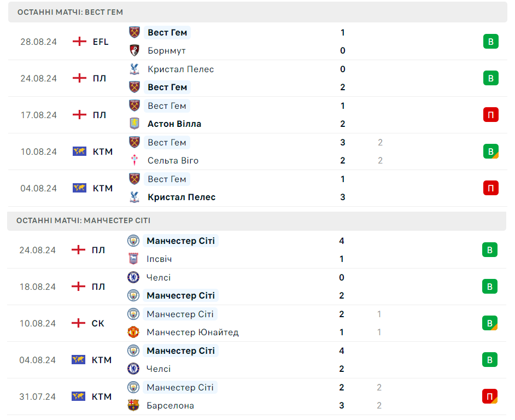This screenshot has width=515, height=420.
Task: Click win badge for Celta Vigo match
Action: coord(490,151)
